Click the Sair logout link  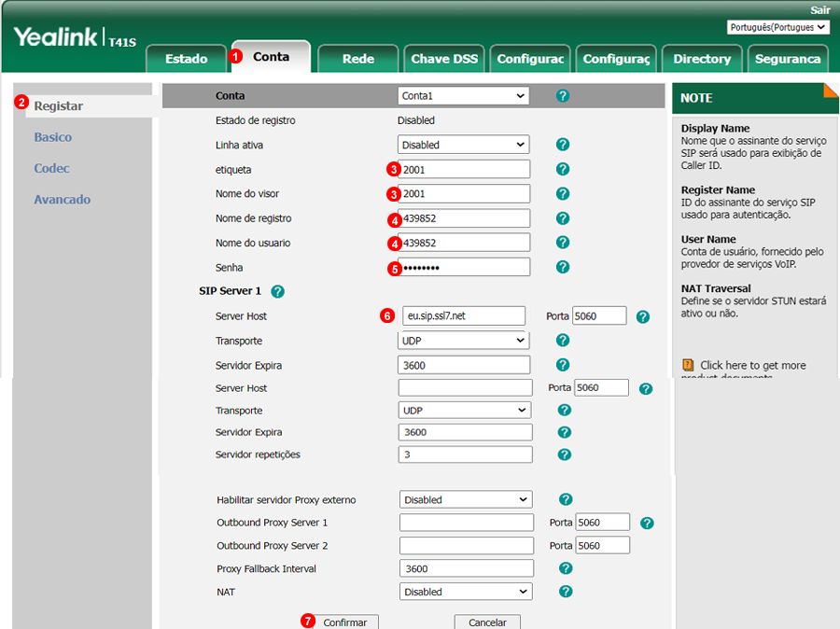(819, 9)
